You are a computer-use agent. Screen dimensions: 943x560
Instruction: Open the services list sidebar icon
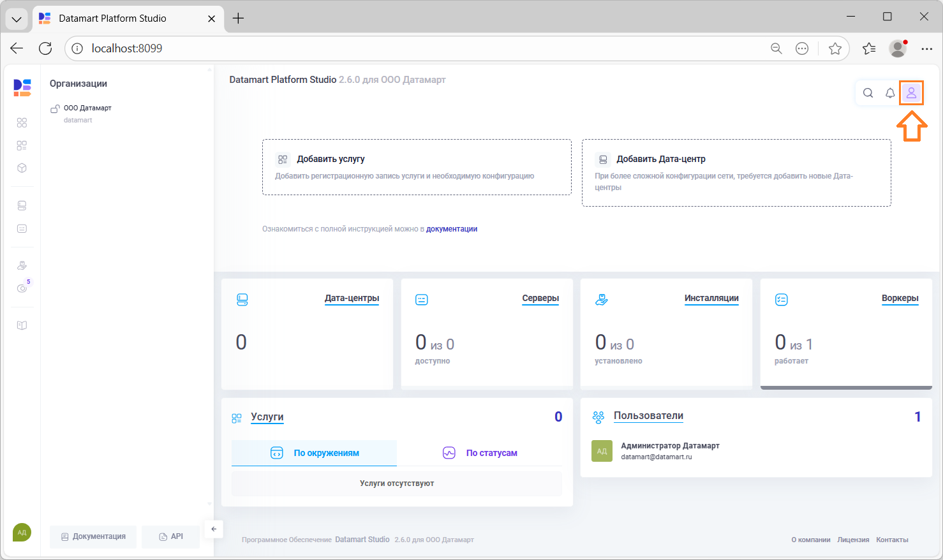tap(22, 145)
